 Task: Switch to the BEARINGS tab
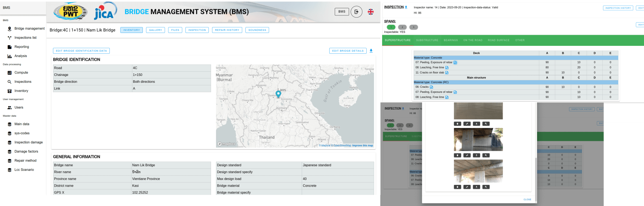point(451,40)
